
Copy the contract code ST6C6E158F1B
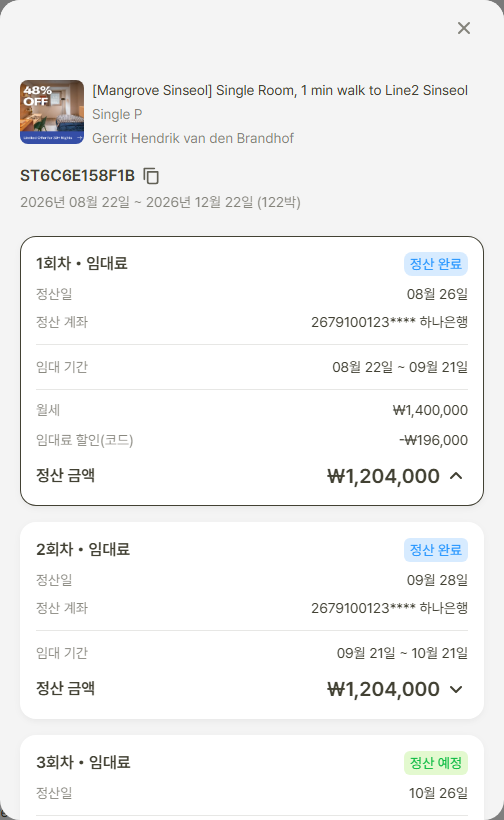pyautogui.click(x=151, y=176)
